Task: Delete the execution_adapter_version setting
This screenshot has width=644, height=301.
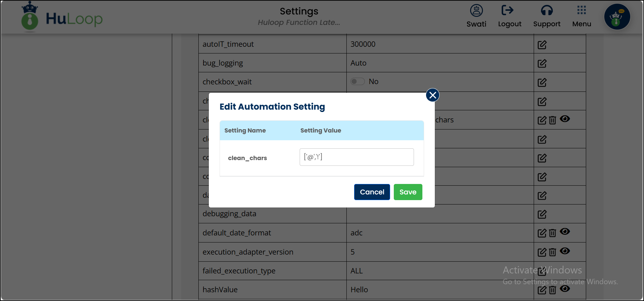Action: click(x=552, y=252)
